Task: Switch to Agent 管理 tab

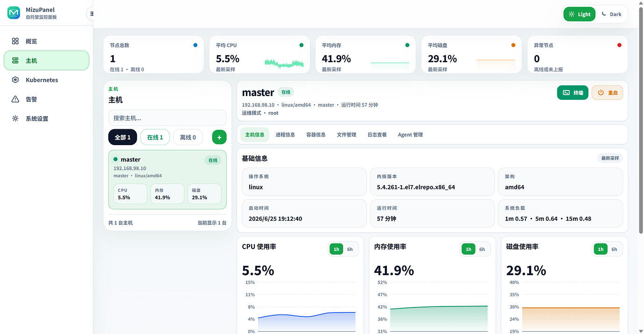Action: 410,134
